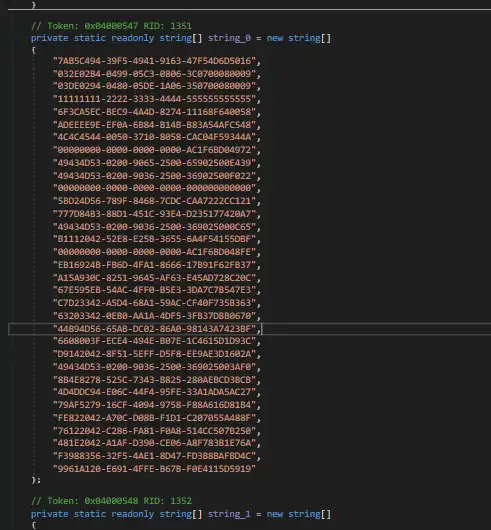Click the GUID string starting with 6F3CA5EC

pyautogui.click(x=154, y=112)
